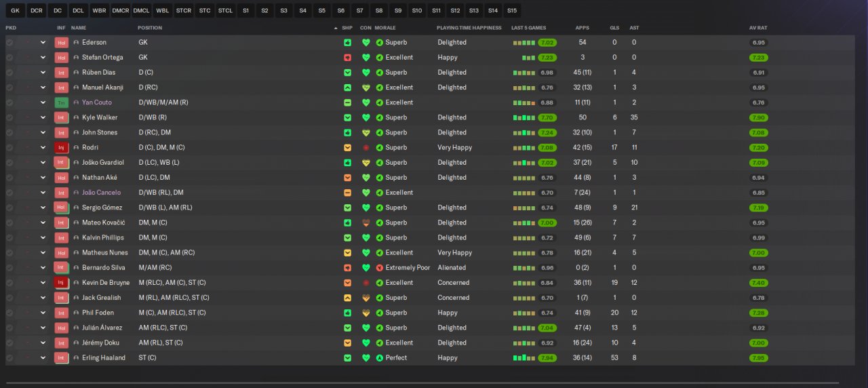This screenshot has width=868, height=388.
Task: Sort by the PLAYING TIME HAPPINESS header
Action: [469, 28]
